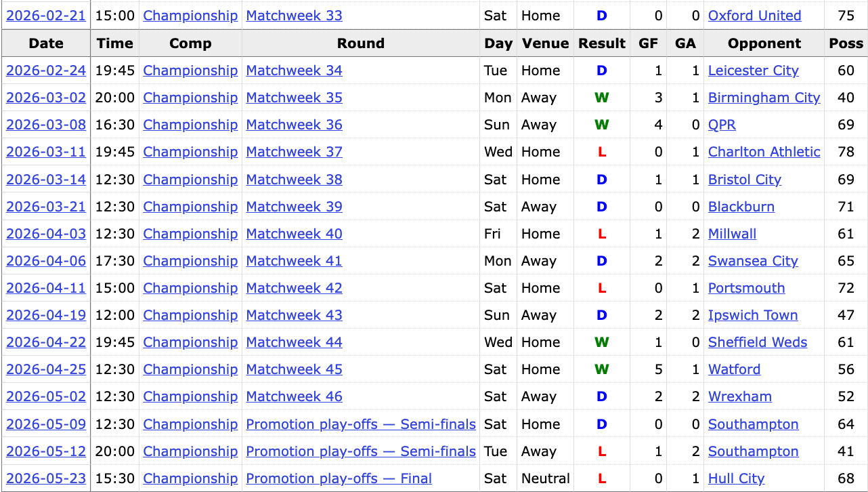Open Hull City opponent link
868x492 pixels.
[736, 478]
